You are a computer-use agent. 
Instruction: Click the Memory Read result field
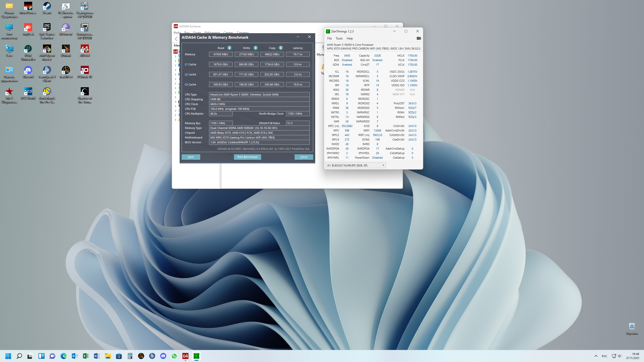(221, 54)
